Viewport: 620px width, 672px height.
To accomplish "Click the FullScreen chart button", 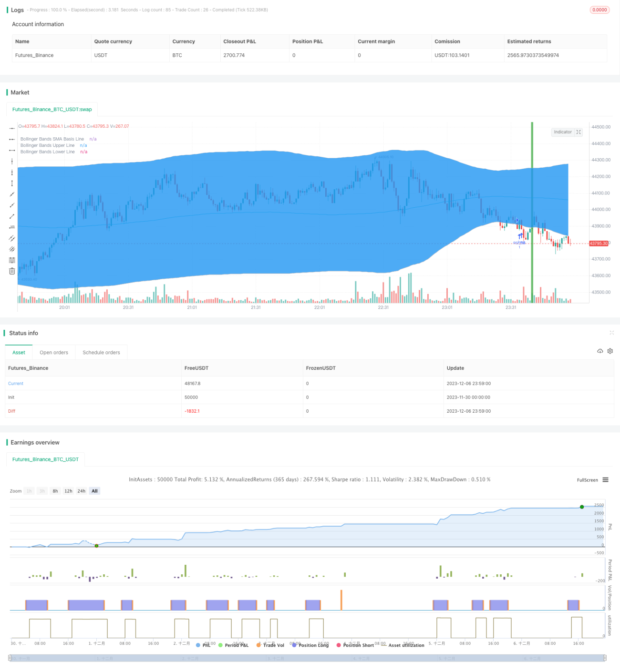I will click(x=587, y=480).
